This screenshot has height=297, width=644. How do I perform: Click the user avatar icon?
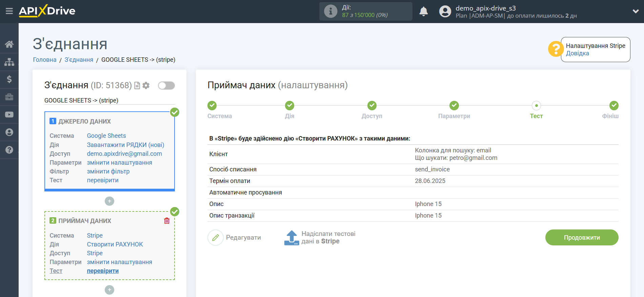(x=445, y=11)
